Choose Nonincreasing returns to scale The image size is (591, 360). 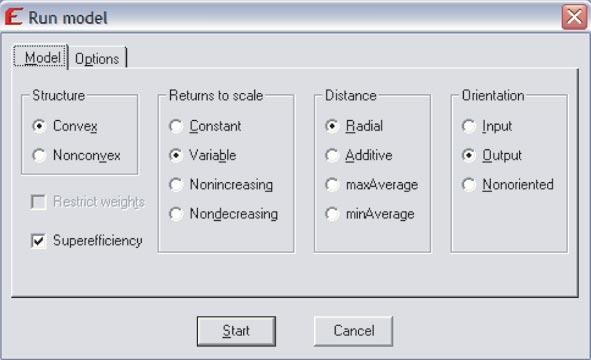coord(176,185)
